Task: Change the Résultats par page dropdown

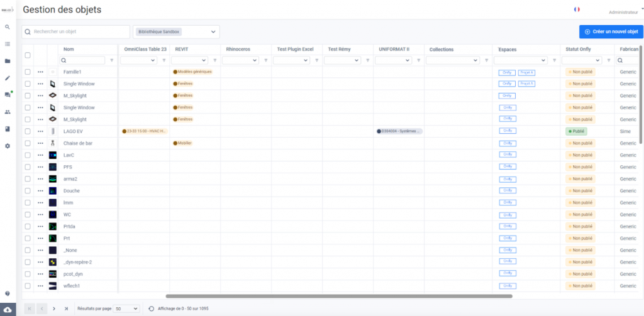Action: point(127,308)
